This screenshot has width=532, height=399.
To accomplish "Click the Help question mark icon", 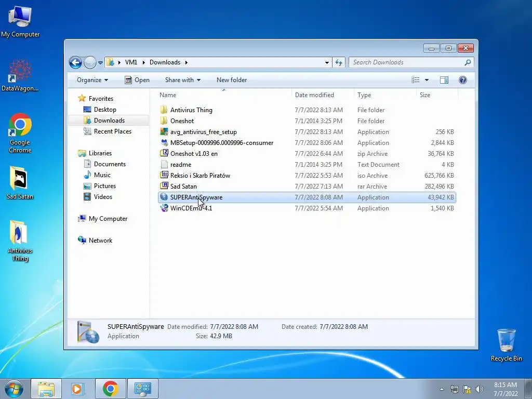I will 463,80.
